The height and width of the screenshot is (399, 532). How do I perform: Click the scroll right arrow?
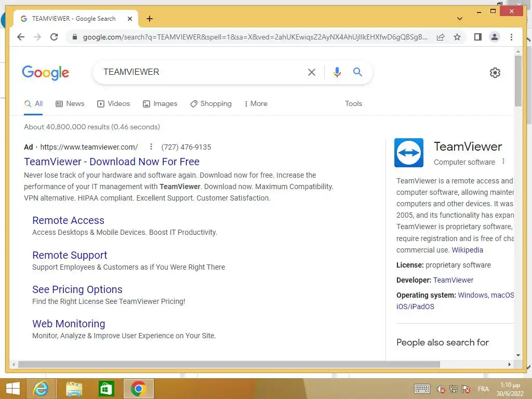[x=509, y=364]
